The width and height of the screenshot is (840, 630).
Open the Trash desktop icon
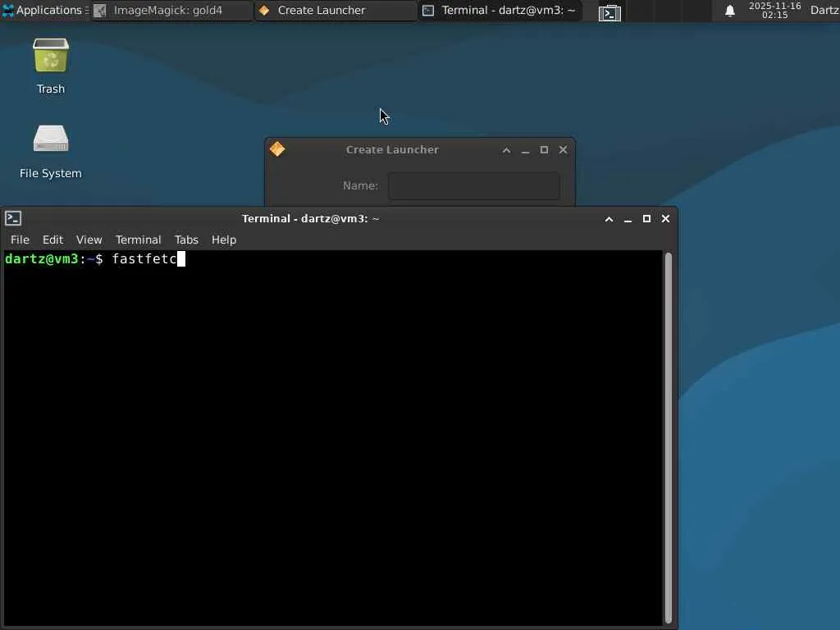point(51,66)
